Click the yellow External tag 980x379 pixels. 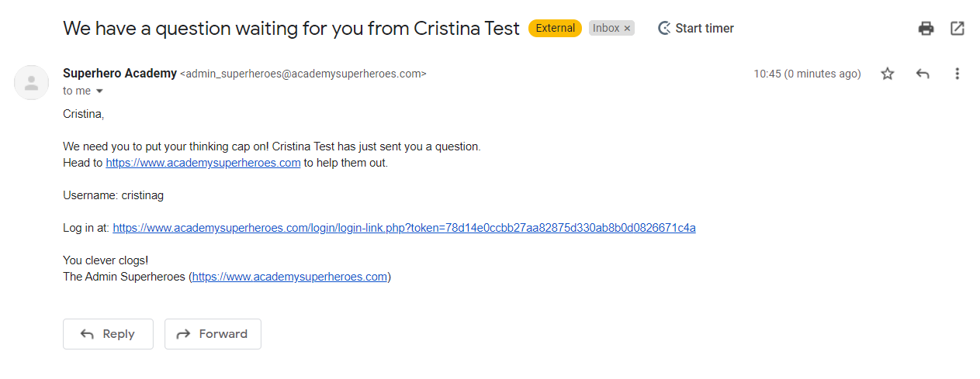click(555, 29)
